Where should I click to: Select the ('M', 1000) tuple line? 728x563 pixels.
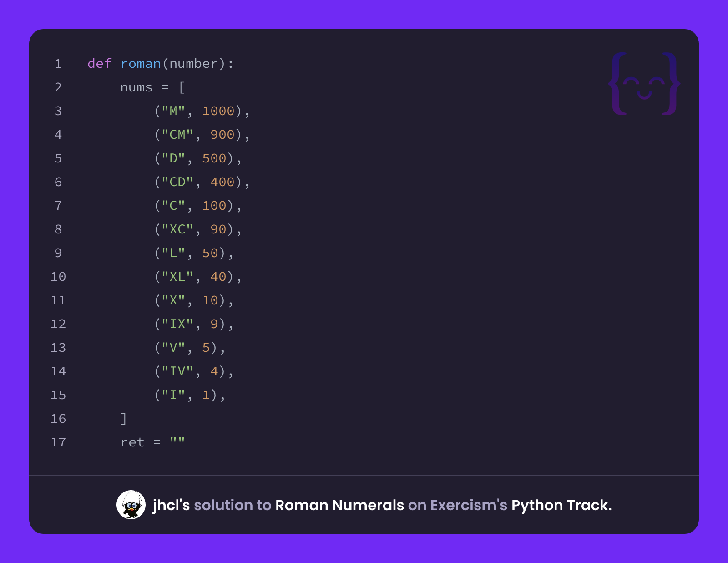pyautogui.click(x=202, y=111)
